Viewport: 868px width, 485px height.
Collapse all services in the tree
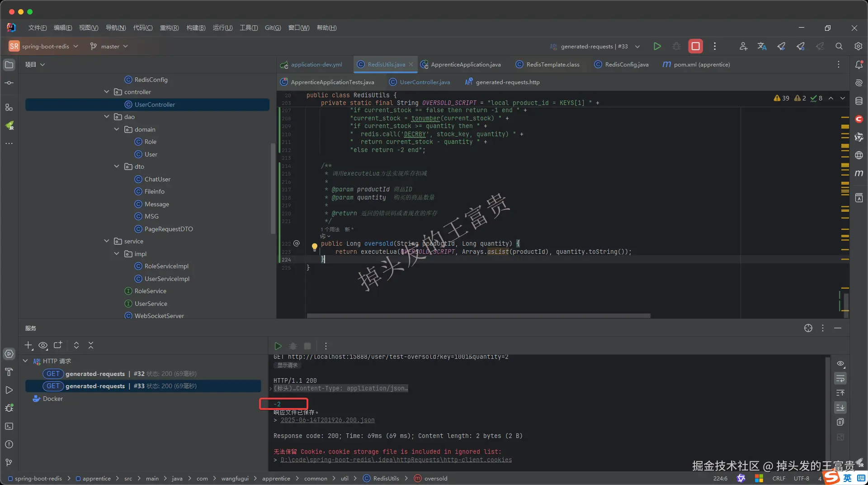coord(91,345)
